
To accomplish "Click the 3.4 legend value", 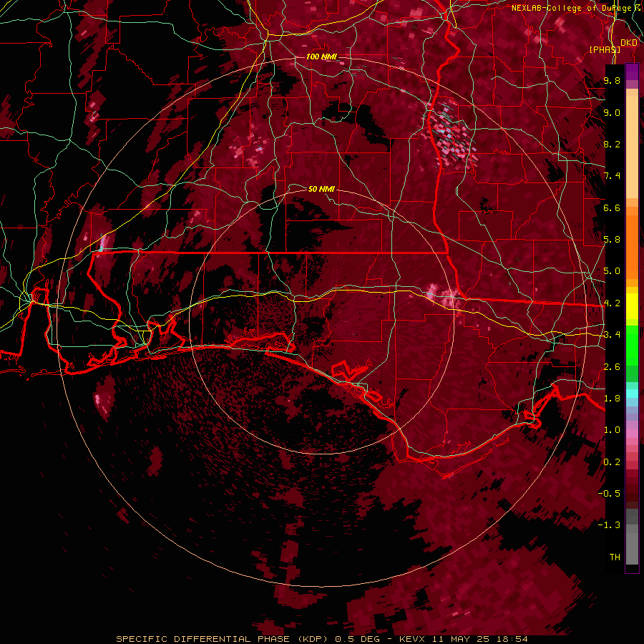I will [x=612, y=335].
